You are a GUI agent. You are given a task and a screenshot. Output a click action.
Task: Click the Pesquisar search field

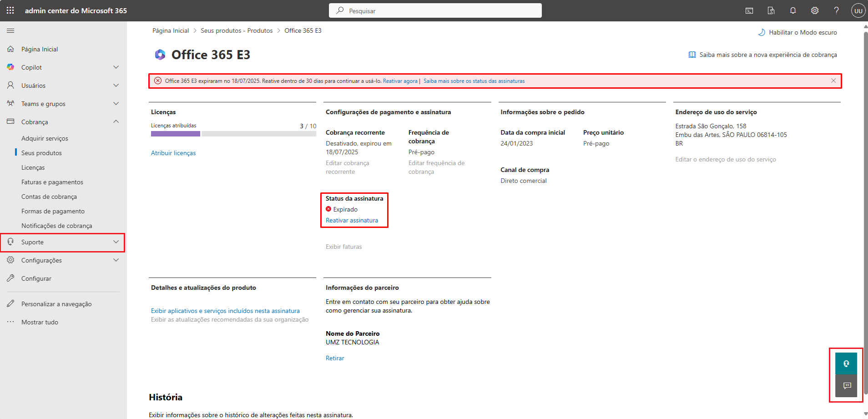click(x=435, y=10)
